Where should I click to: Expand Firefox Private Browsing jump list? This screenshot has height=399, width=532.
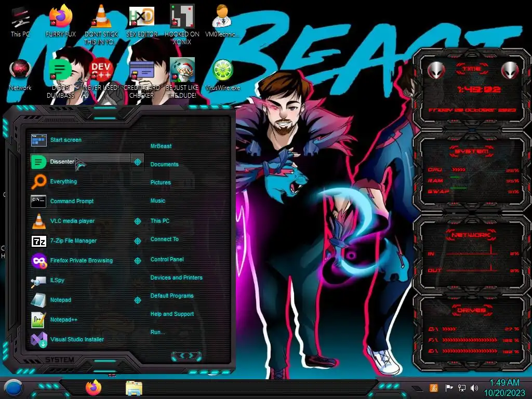(137, 261)
